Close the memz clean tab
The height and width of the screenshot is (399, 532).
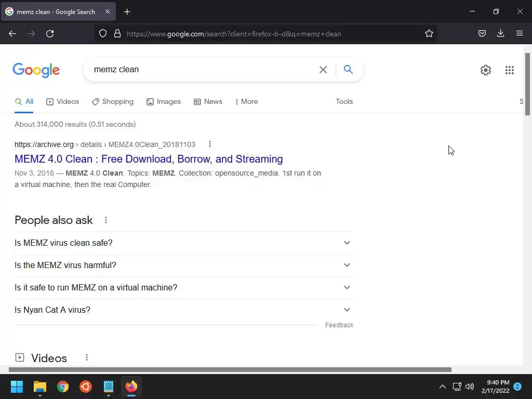[107, 11]
